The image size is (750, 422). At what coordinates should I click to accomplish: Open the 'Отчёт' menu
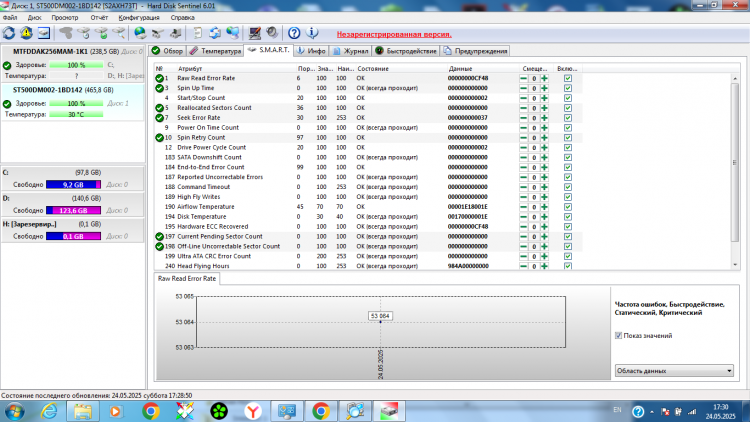(x=99, y=18)
